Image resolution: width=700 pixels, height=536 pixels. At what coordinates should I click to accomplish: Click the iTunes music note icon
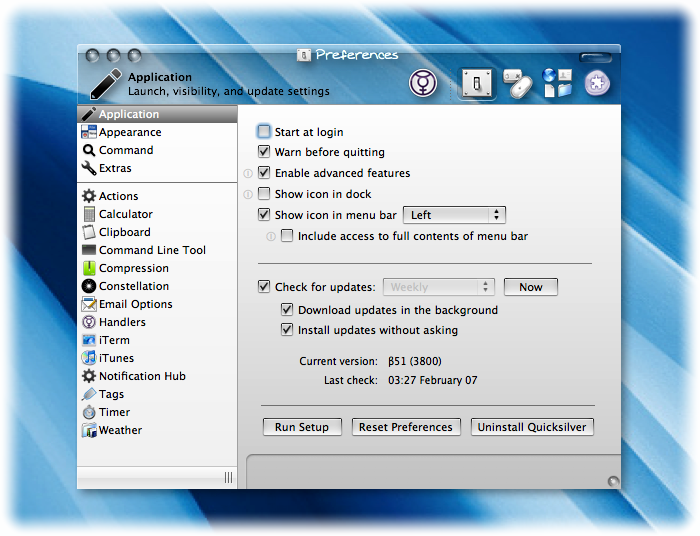click(89, 358)
